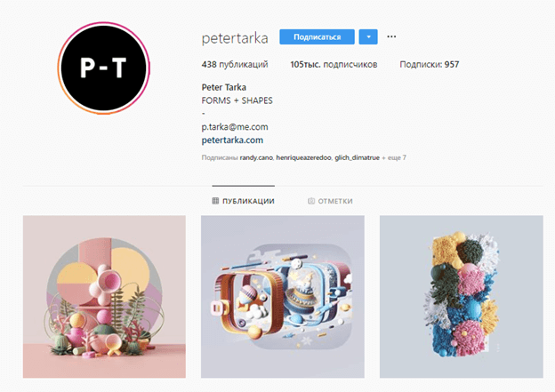Open the space-themed 3D frames post
The width and height of the screenshot is (555, 392).
coord(283,297)
